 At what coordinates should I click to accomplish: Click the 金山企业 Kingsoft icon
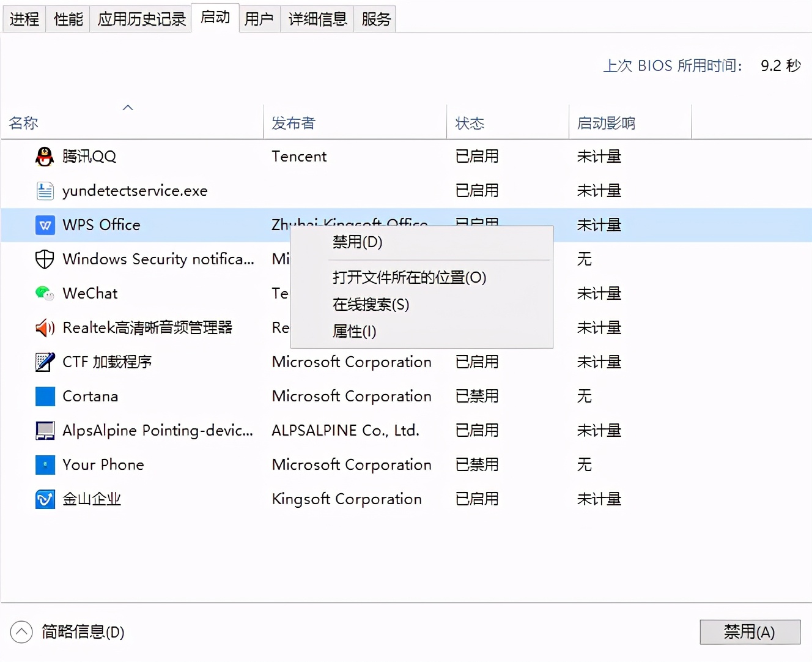pyautogui.click(x=45, y=499)
